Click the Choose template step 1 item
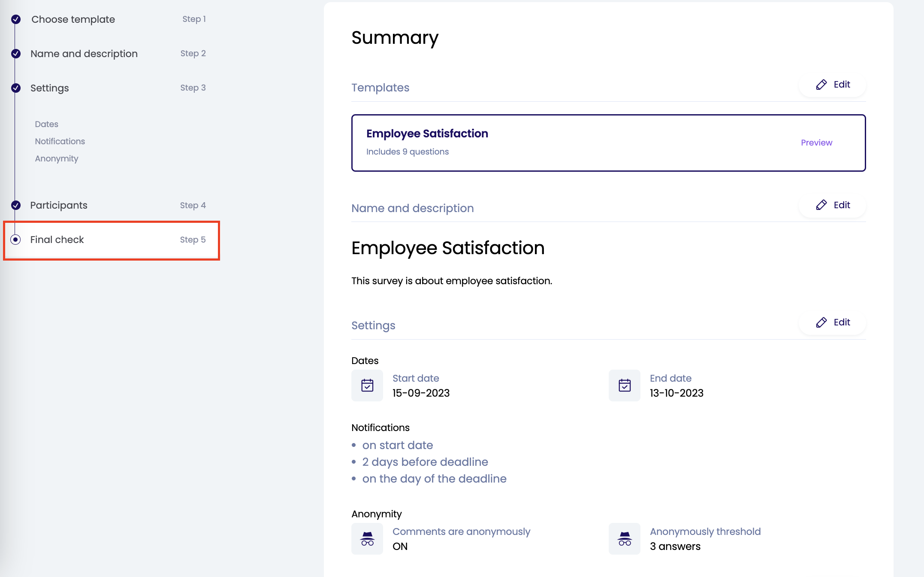Screen dimensions: 924x577 (73, 19)
